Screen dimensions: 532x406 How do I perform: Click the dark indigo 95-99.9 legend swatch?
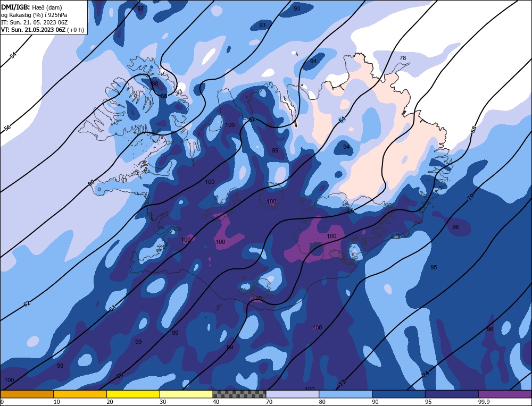(452, 394)
